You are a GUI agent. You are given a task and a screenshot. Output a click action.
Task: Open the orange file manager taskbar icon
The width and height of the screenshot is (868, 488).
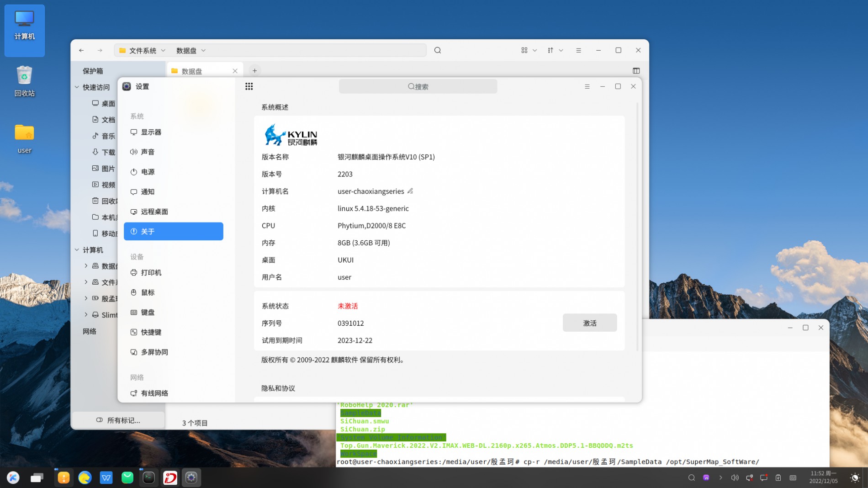pyautogui.click(x=64, y=477)
